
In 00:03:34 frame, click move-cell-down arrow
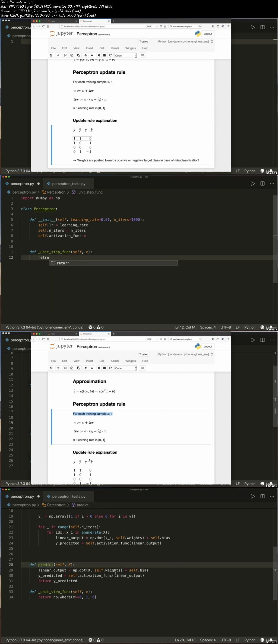click(x=92, y=55)
